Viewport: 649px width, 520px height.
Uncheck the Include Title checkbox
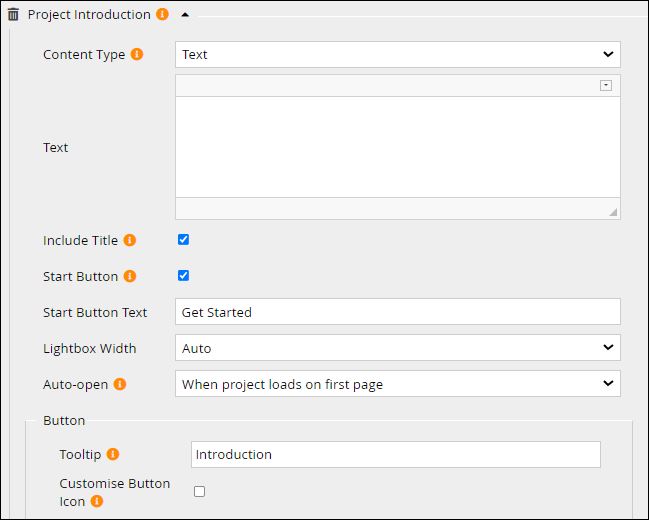coord(183,240)
